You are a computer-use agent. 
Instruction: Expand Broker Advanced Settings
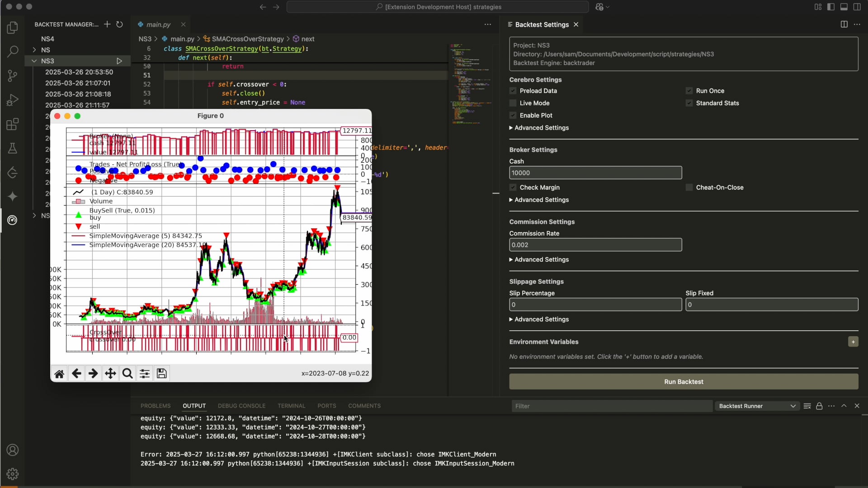539,200
